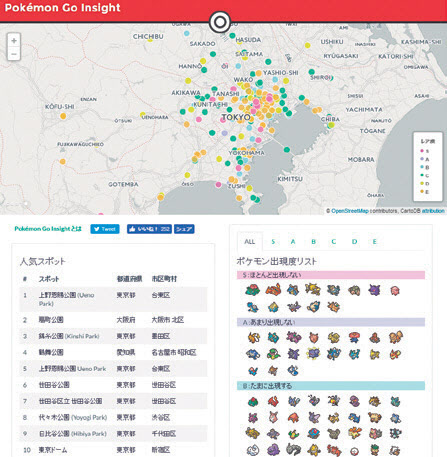Switch to the S rarity tab

(x=273, y=242)
